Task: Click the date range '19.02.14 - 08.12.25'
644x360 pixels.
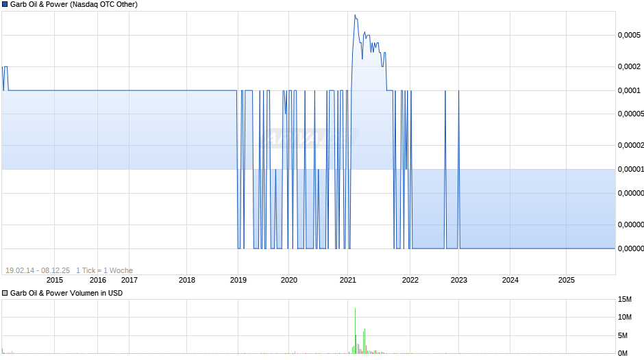Action: (x=38, y=270)
